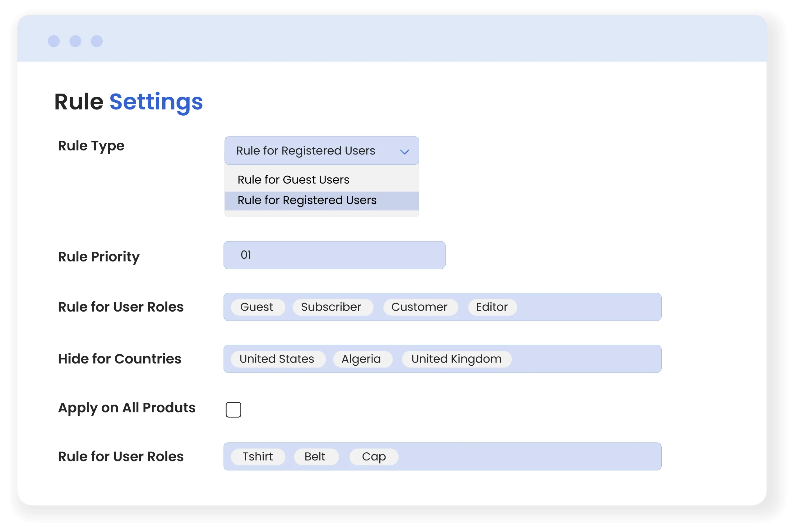Click the Customer role chip
The image size is (796, 532).
[420, 307]
